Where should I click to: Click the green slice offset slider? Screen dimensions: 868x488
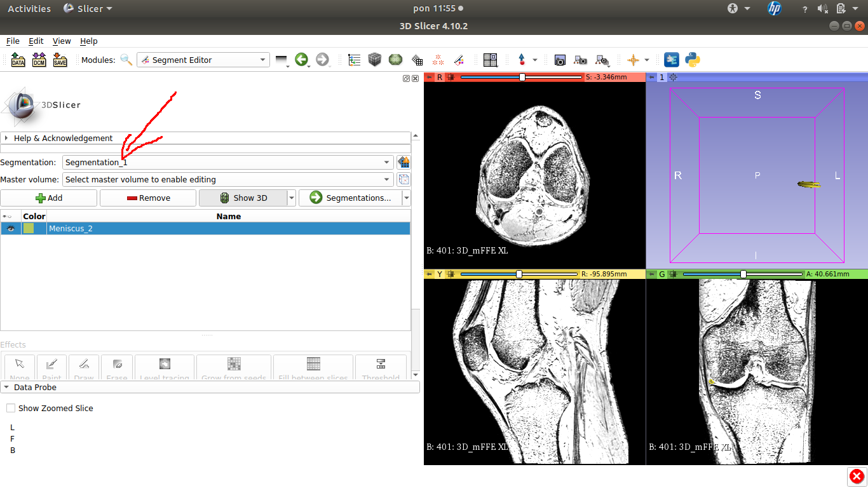coord(743,274)
